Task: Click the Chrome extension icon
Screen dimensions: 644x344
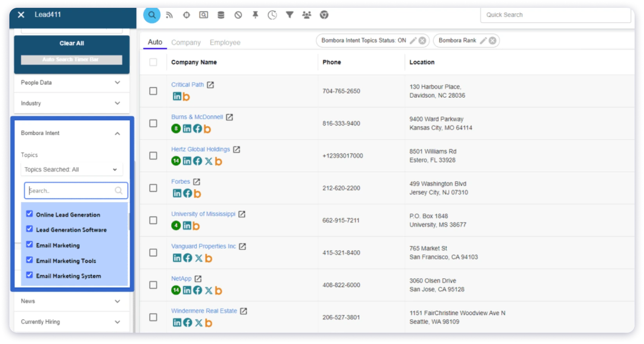Action: tap(324, 15)
